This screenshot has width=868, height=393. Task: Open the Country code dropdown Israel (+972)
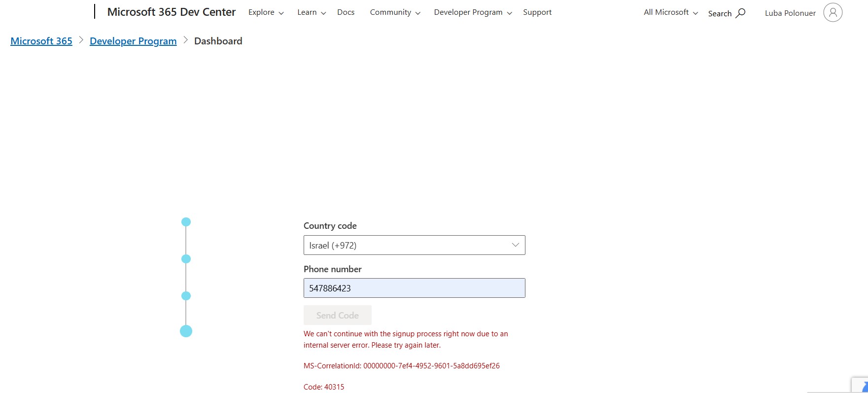tap(415, 245)
